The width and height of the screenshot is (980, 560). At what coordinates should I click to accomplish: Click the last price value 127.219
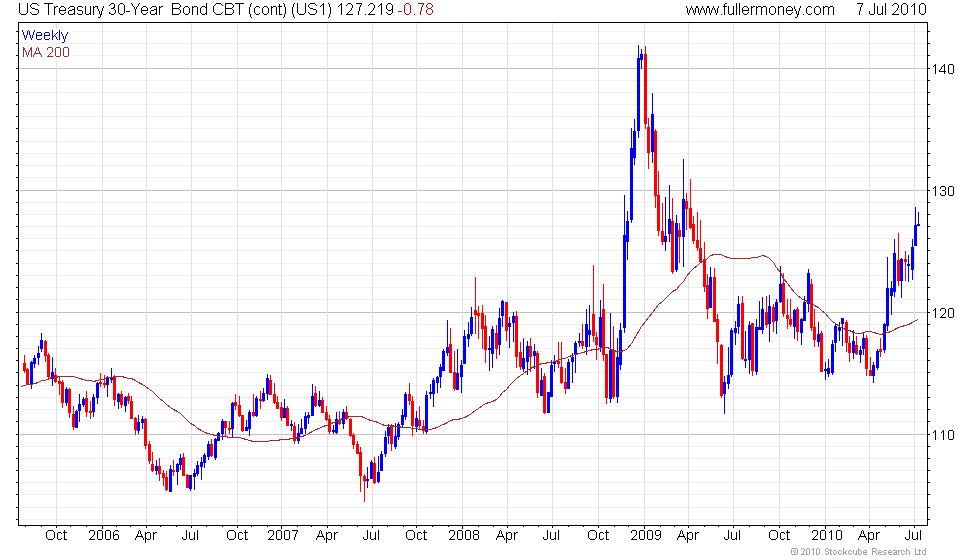(x=365, y=9)
